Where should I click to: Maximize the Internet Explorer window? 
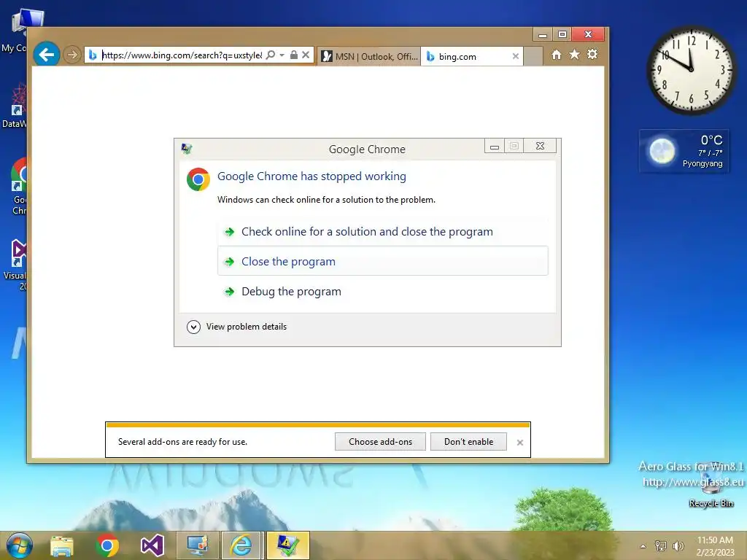click(562, 34)
